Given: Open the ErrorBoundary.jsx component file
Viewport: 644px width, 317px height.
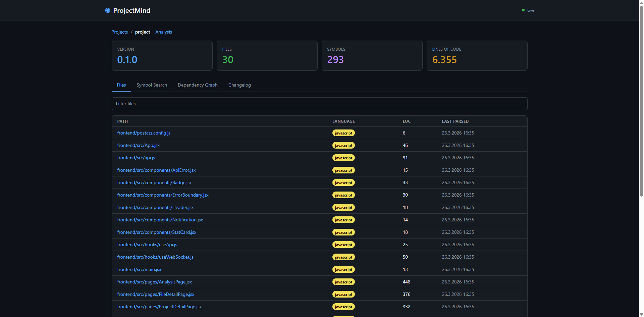Looking at the screenshot, I should click(x=163, y=195).
